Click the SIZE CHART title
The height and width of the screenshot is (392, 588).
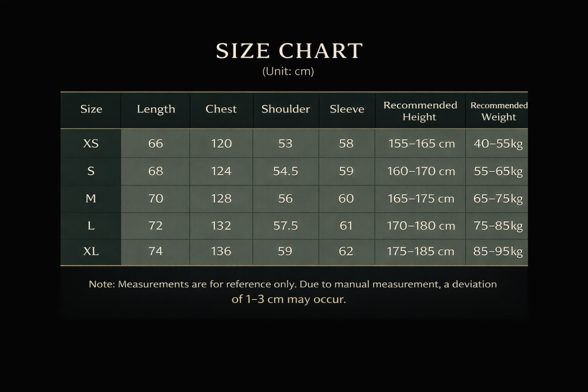click(289, 51)
